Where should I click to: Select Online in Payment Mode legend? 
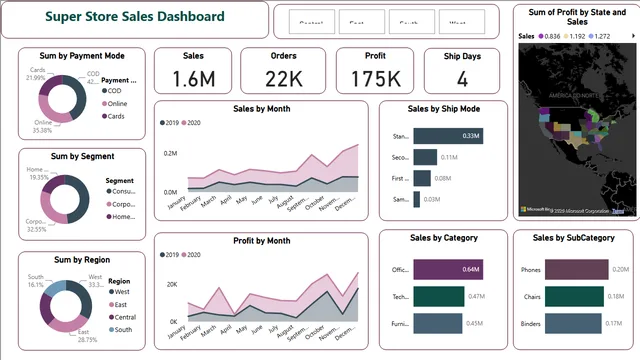coord(114,104)
